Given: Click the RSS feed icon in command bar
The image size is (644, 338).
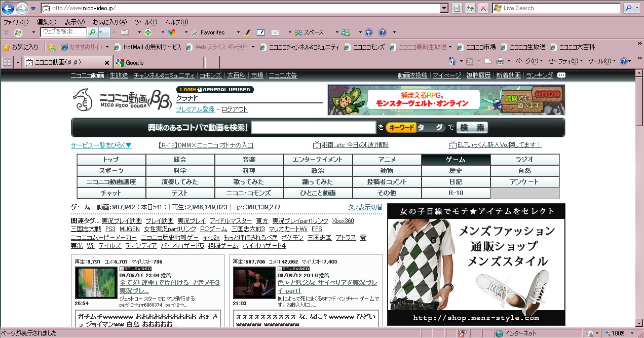Looking at the screenshot, I should click(470, 61).
